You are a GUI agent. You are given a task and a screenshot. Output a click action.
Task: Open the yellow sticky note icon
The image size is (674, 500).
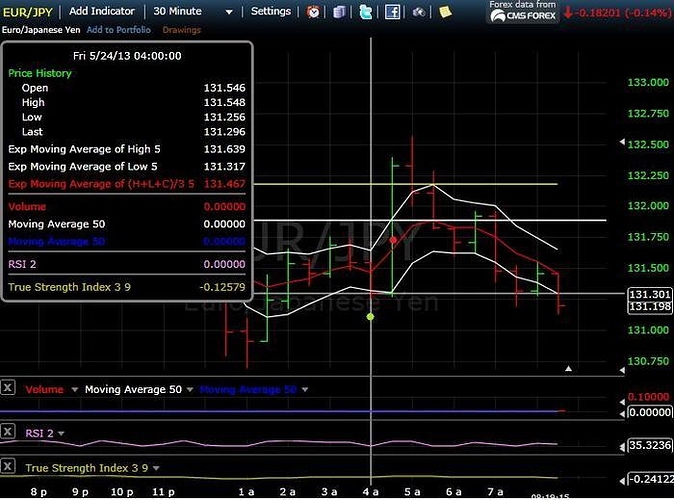coord(445,12)
